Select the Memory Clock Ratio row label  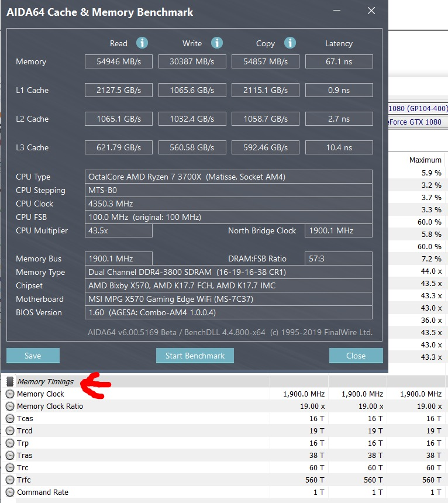point(50,406)
